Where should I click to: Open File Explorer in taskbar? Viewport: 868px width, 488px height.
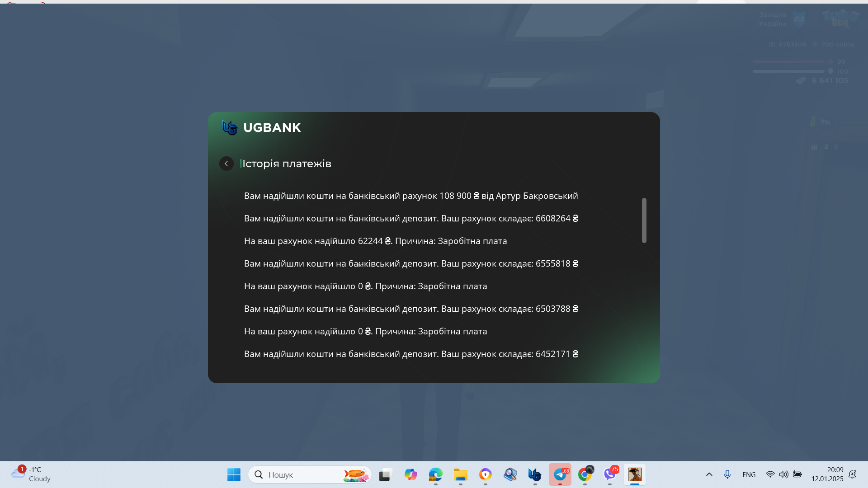pos(460,474)
